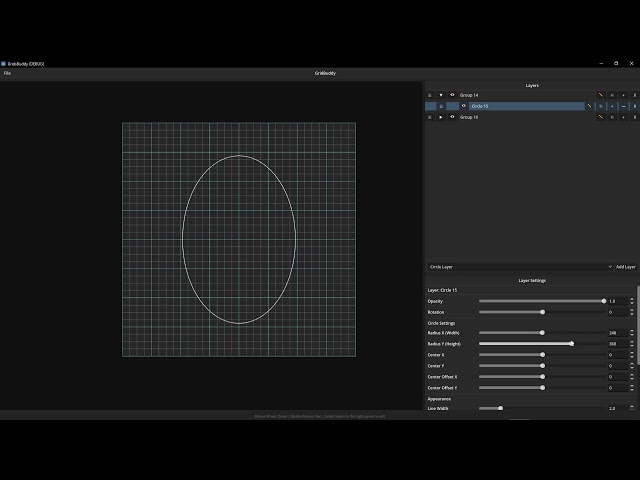The height and width of the screenshot is (480, 640).
Task: Click the "Circle Settings" section heading
Action: coord(441,323)
